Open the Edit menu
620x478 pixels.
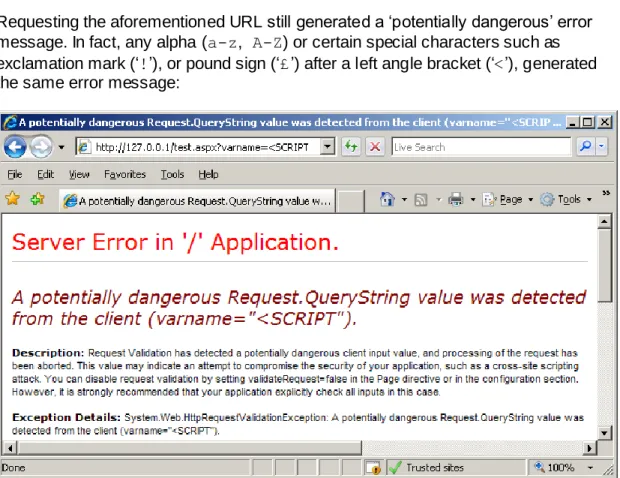pyautogui.click(x=45, y=174)
